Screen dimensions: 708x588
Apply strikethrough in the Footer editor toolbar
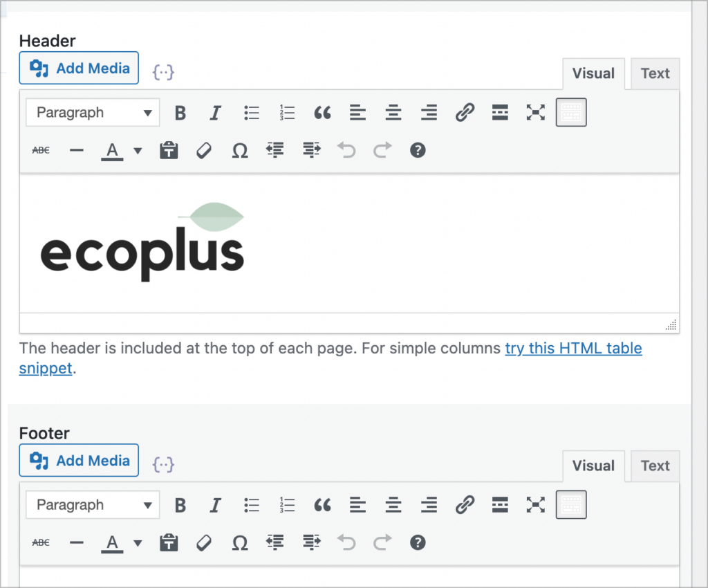[x=41, y=543]
